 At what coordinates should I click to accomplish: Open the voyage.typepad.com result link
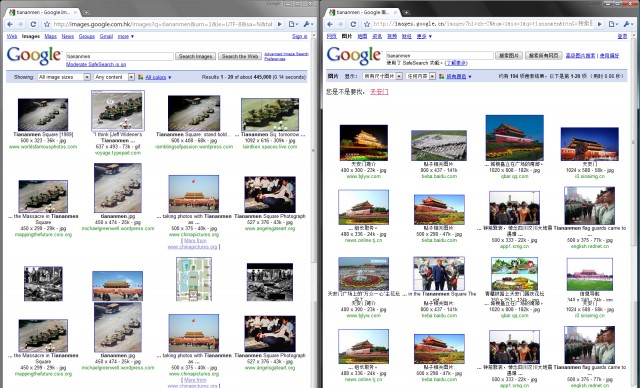click(x=118, y=153)
